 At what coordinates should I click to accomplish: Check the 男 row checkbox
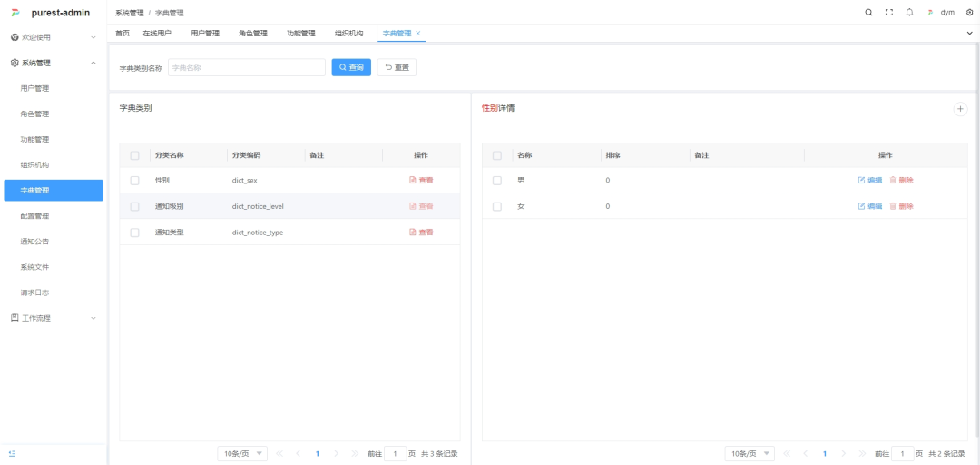coord(497,180)
